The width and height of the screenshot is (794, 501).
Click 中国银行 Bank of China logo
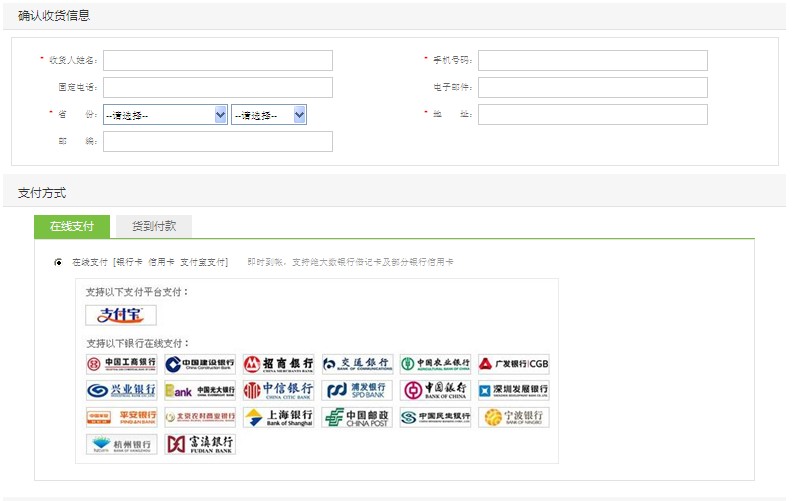(435, 391)
